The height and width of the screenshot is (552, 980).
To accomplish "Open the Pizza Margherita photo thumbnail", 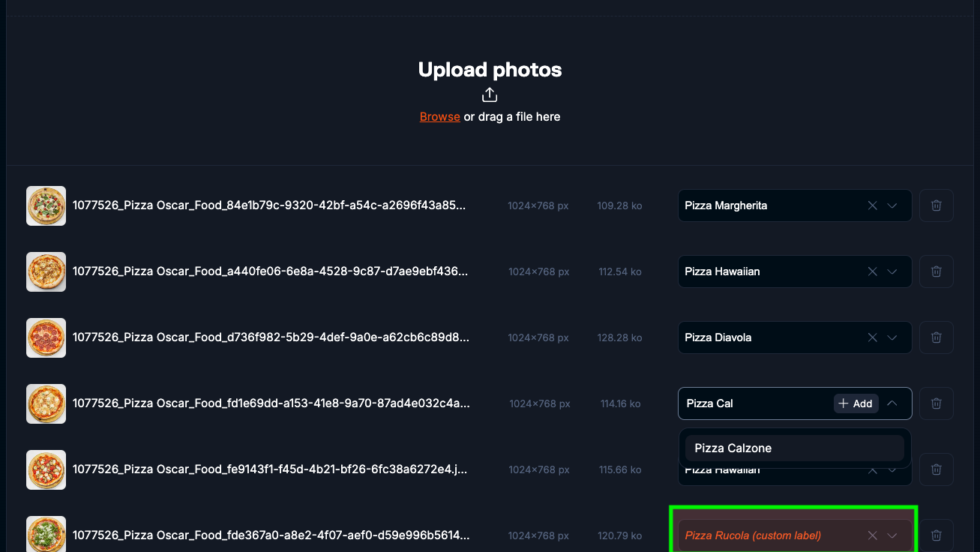I will click(x=46, y=205).
